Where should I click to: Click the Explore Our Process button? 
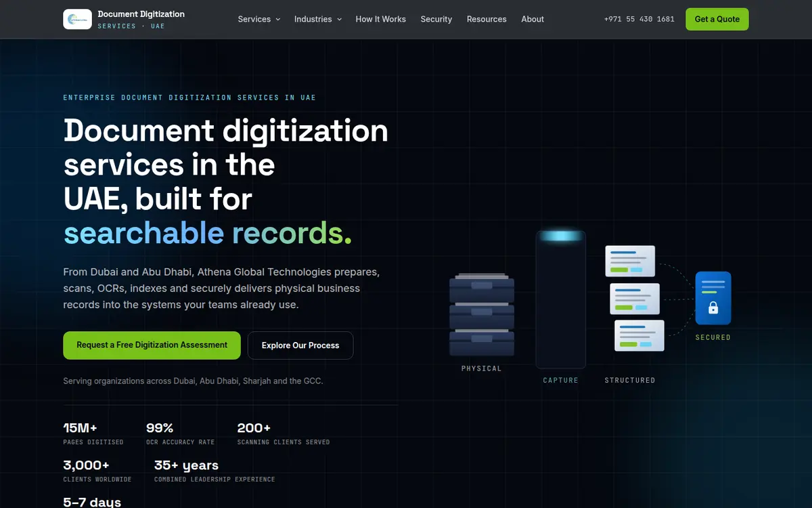300,345
